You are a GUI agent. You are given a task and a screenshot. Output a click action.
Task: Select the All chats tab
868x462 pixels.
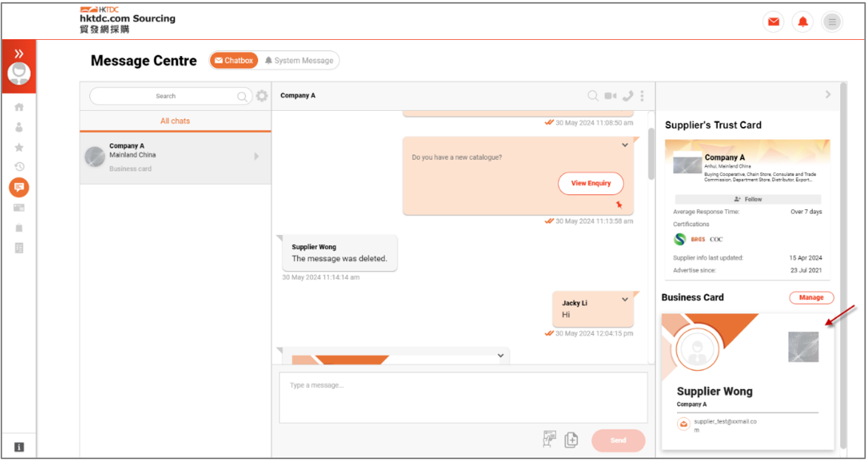pos(175,120)
